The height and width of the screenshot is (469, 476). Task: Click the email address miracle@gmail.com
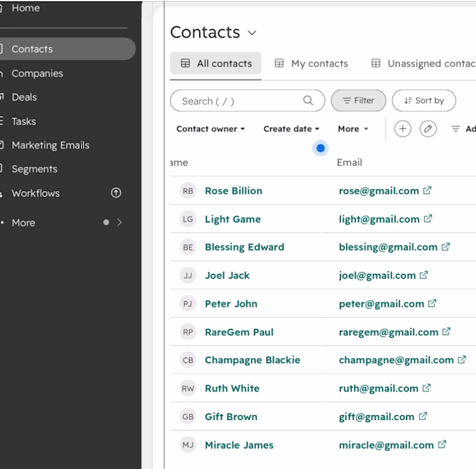pos(386,445)
